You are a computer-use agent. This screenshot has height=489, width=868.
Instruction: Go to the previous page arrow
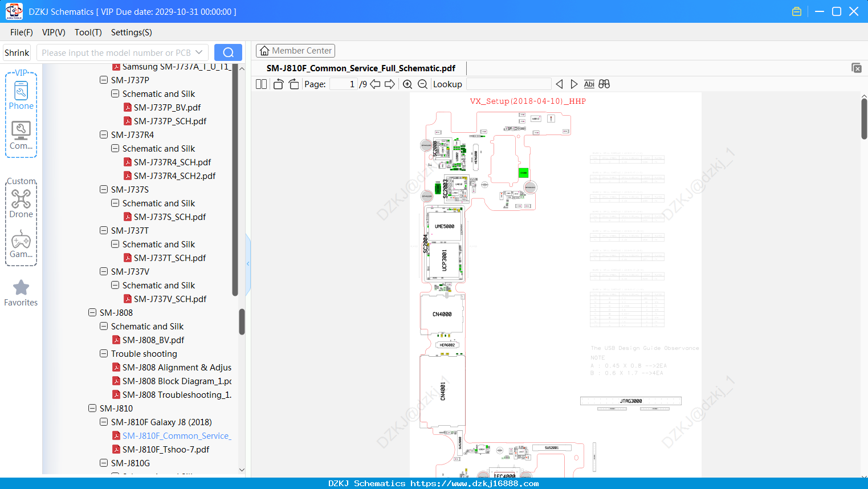click(375, 84)
